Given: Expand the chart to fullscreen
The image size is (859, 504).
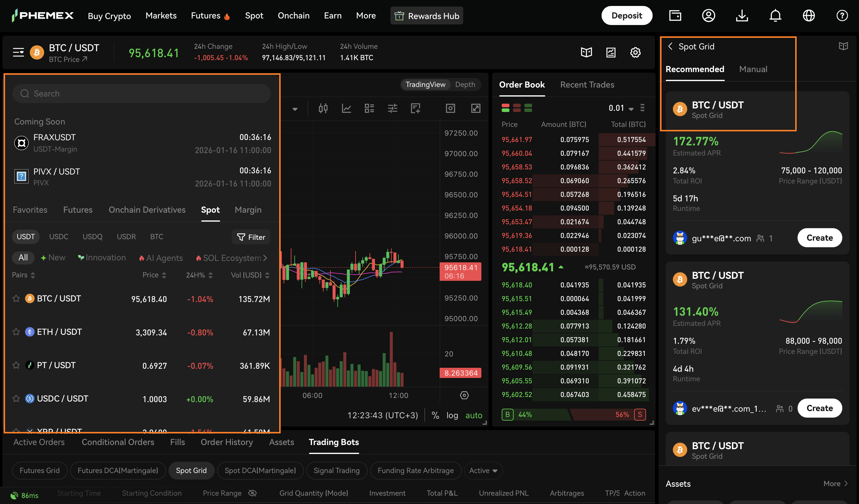Looking at the screenshot, I should (475, 108).
